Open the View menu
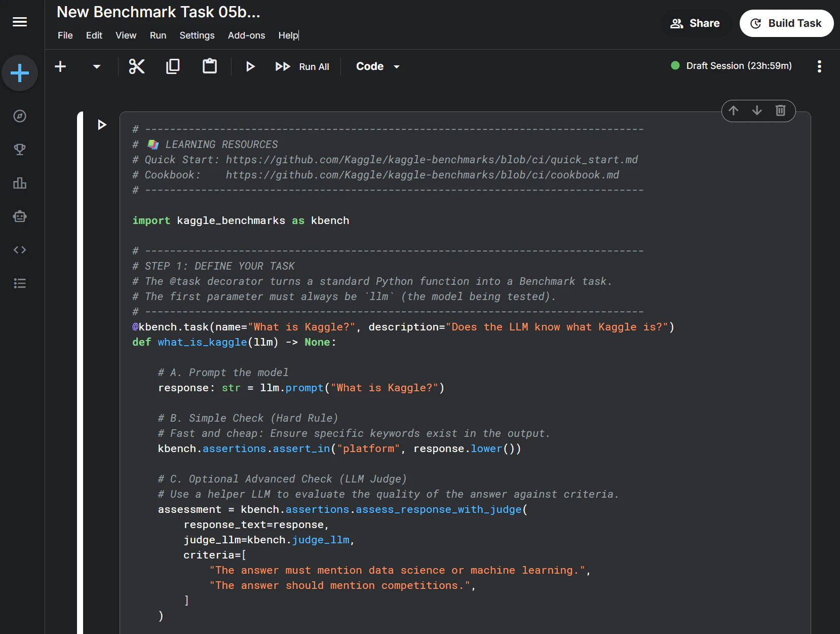The width and height of the screenshot is (840, 634). click(126, 35)
